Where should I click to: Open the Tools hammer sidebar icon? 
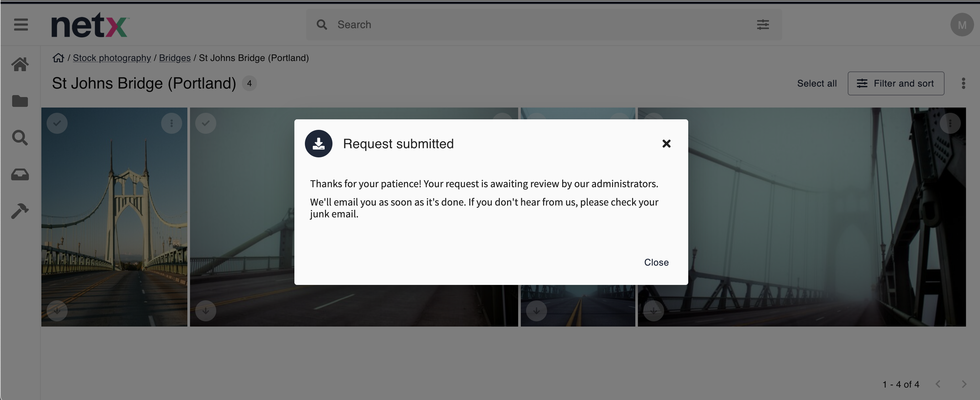click(20, 211)
